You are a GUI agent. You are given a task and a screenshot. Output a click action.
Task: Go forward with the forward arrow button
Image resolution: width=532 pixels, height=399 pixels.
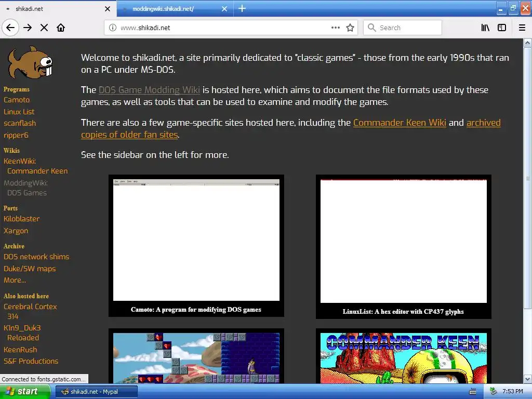(28, 28)
